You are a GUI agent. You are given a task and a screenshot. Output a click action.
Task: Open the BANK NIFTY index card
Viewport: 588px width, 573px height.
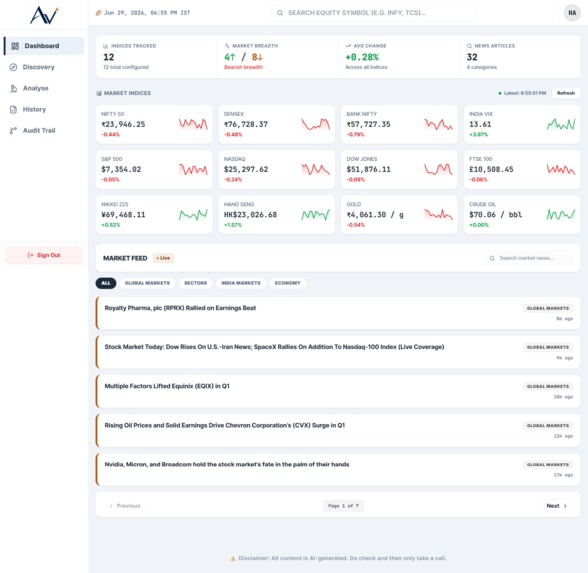[399, 124]
